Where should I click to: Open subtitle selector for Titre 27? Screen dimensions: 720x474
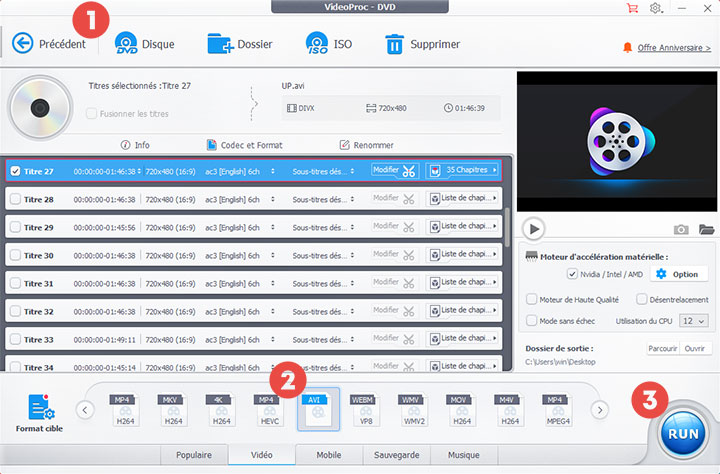coord(352,171)
